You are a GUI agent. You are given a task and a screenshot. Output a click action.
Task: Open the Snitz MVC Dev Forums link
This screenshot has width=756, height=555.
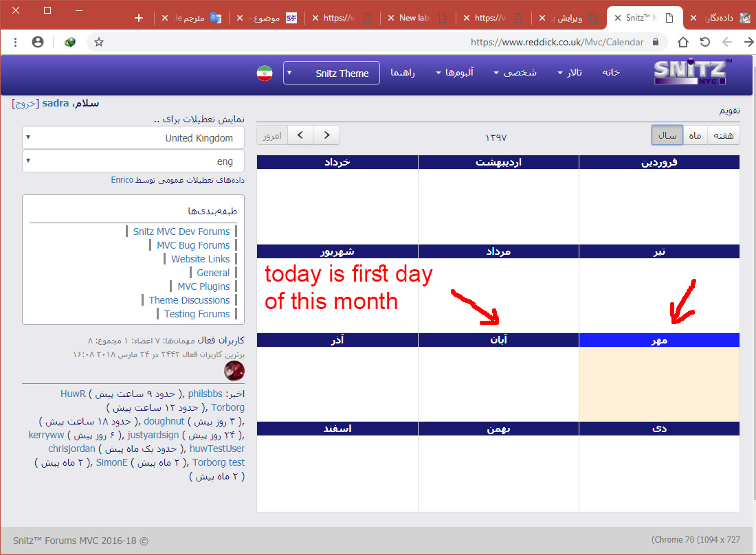point(181,231)
